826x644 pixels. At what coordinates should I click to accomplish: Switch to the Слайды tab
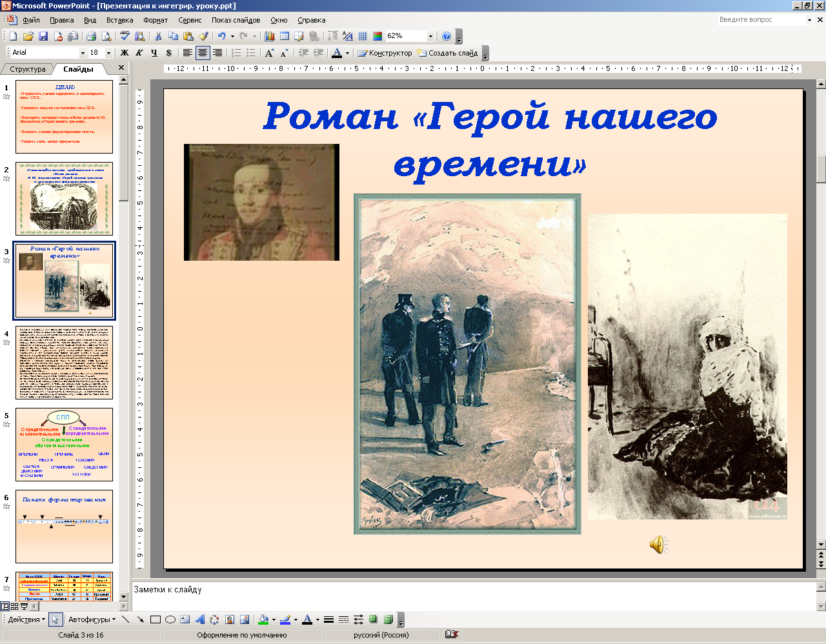(78, 69)
